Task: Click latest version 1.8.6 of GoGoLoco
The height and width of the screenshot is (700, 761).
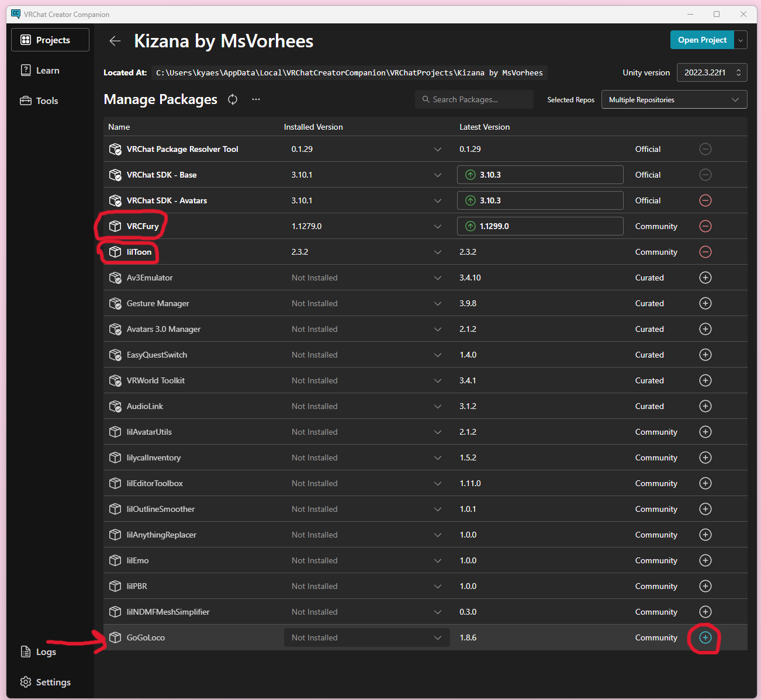Action: pos(468,637)
